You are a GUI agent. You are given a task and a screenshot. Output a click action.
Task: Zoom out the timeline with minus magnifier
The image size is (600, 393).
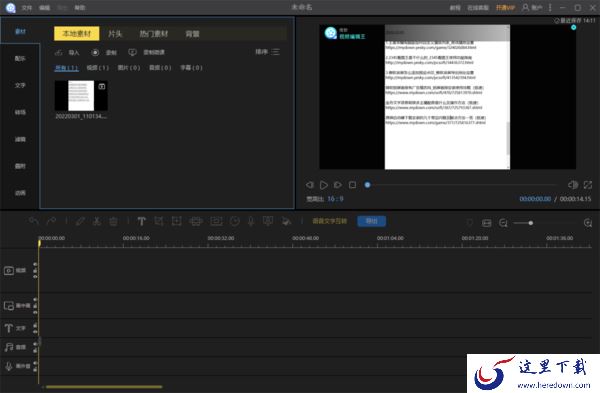pos(503,223)
